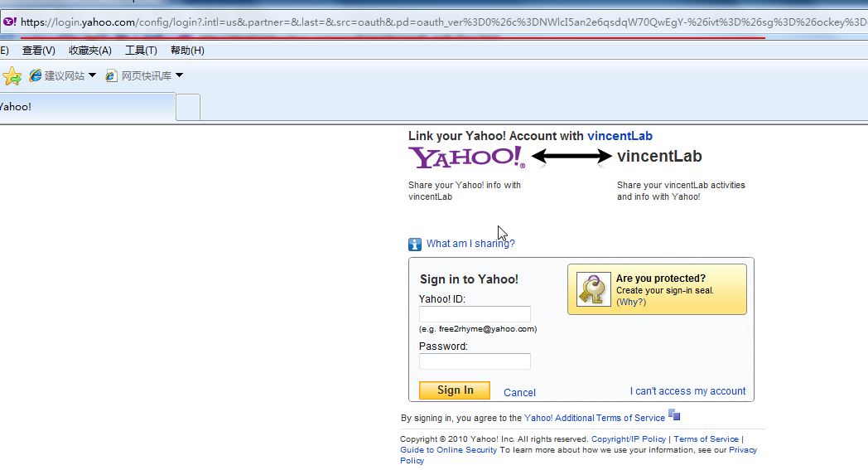Expand the 网页快讯库 dropdown arrow

179,75
